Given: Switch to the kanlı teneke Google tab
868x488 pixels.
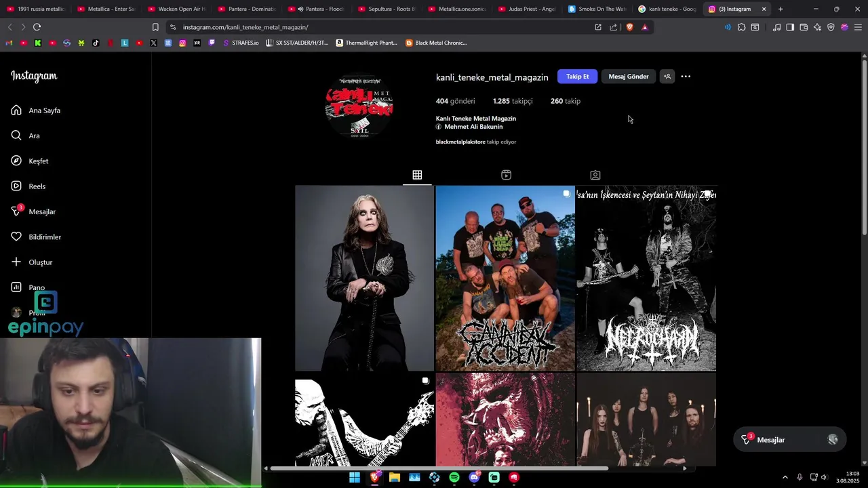Looking at the screenshot, I should click(667, 9).
